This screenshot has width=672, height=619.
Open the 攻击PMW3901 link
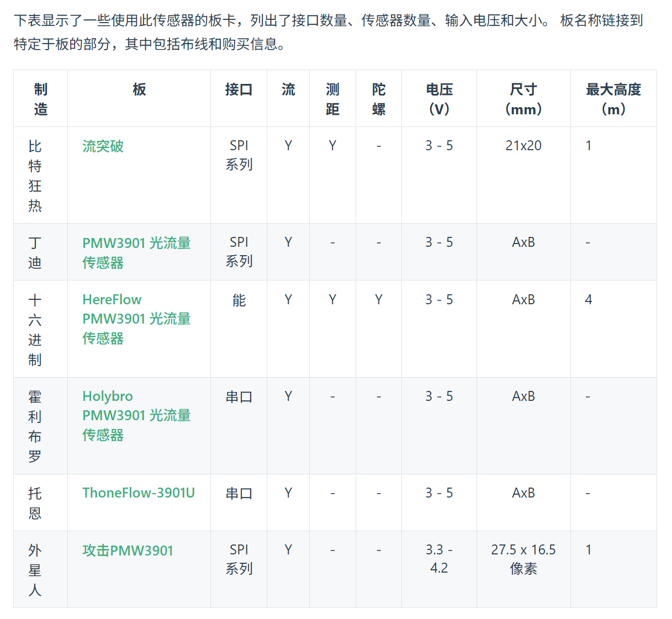point(128,551)
